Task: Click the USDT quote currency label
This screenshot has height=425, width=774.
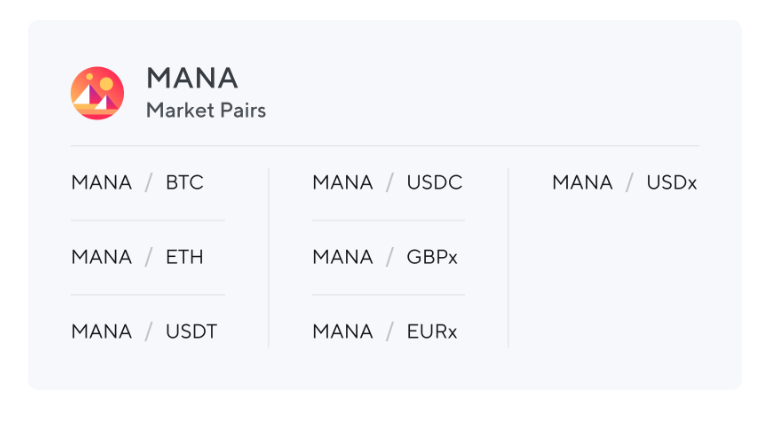Action: point(191,331)
